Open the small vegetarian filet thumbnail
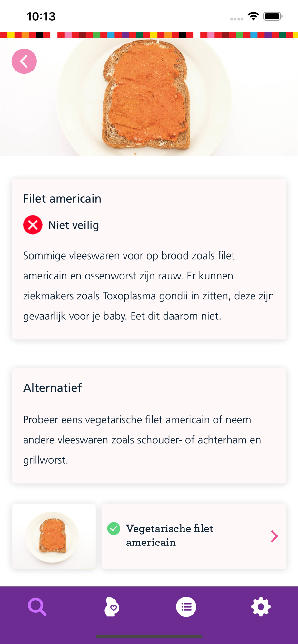298x644 pixels. (54, 536)
